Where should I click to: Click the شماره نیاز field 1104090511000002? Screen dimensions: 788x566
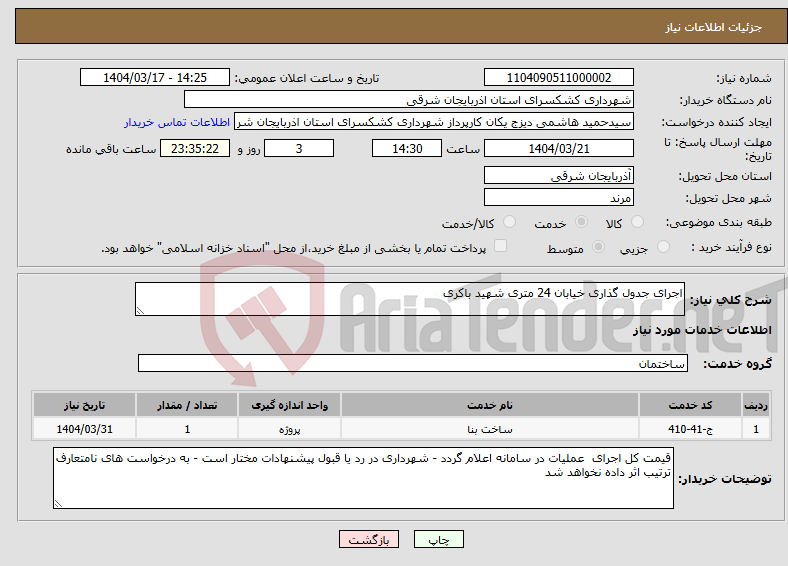tap(558, 77)
